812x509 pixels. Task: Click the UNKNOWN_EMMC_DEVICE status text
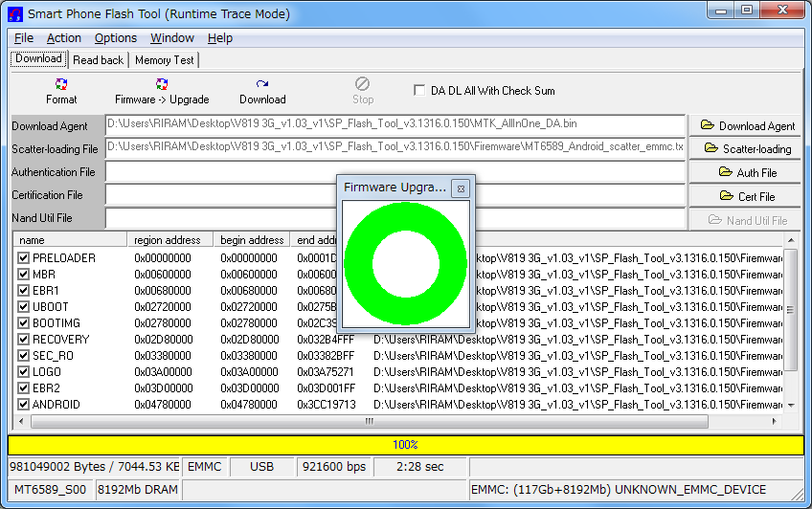click(x=690, y=489)
